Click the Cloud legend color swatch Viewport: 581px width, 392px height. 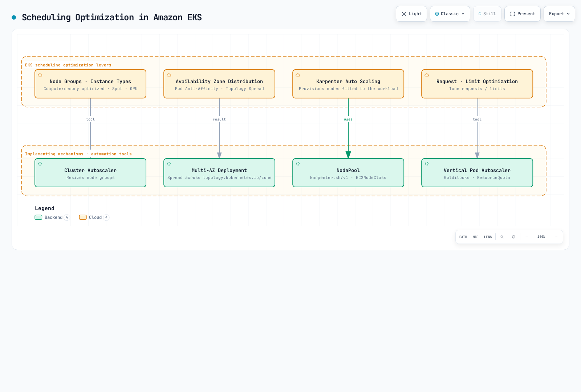[83, 217]
